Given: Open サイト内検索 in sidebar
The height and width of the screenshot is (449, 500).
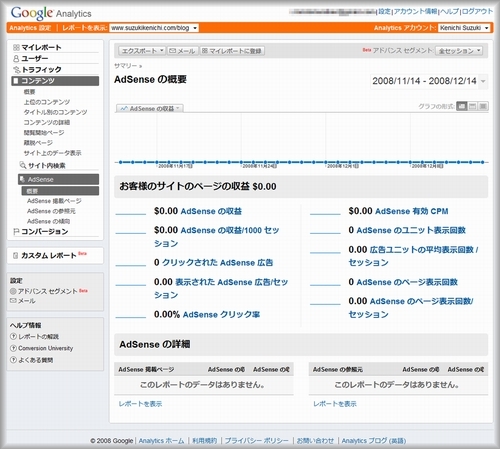Looking at the screenshot, I should coord(47,165).
